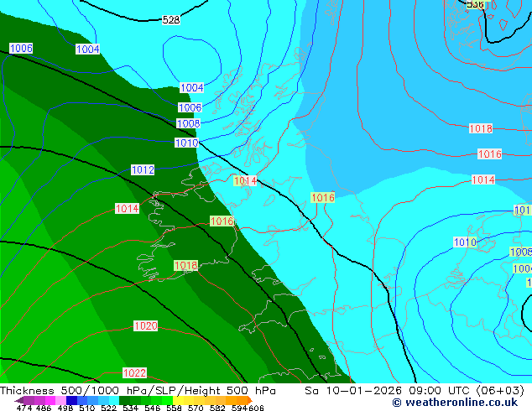The width and height of the screenshot is (532, 411).
Task: Click the Thickness 500/1000 hPa title text
Action: (x=138, y=391)
